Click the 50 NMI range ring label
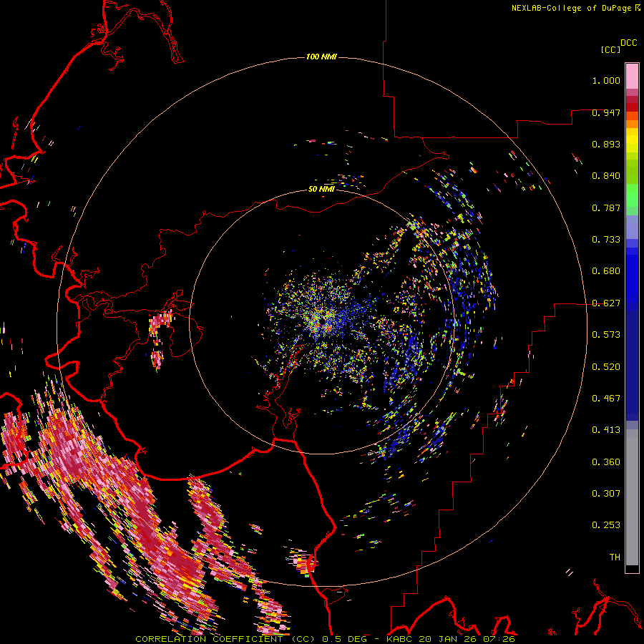Viewport: 644px width, 644px height. 321,189
